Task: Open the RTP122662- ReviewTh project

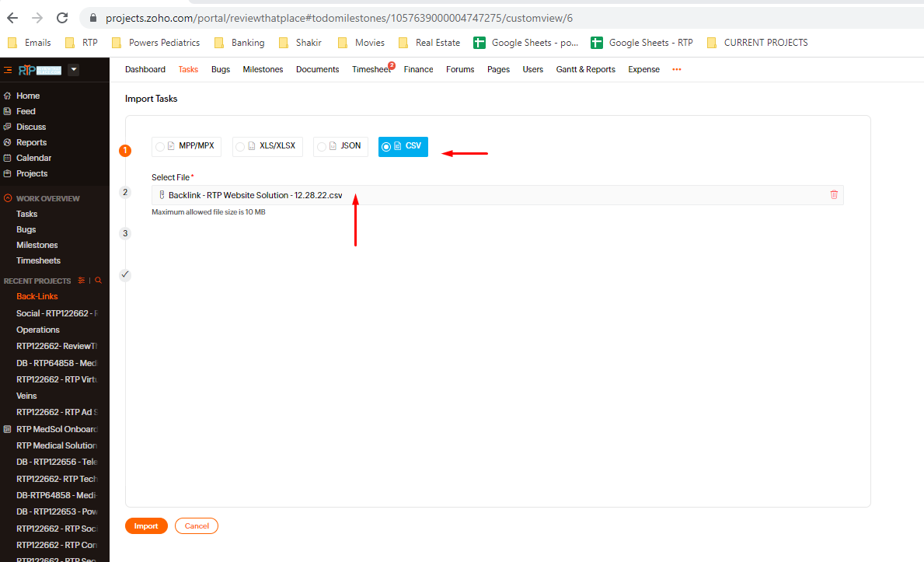Action: (57, 346)
